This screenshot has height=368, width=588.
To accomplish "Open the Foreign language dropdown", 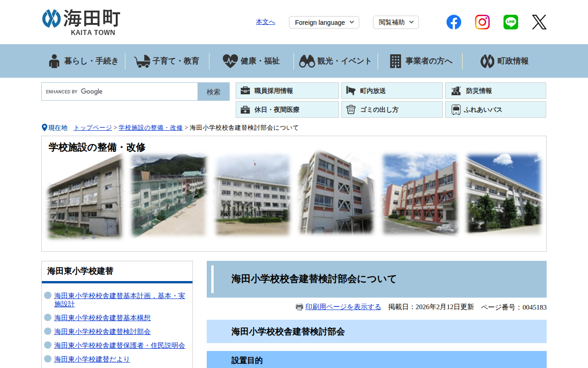I will pyautogui.click(x=324, y=22).
